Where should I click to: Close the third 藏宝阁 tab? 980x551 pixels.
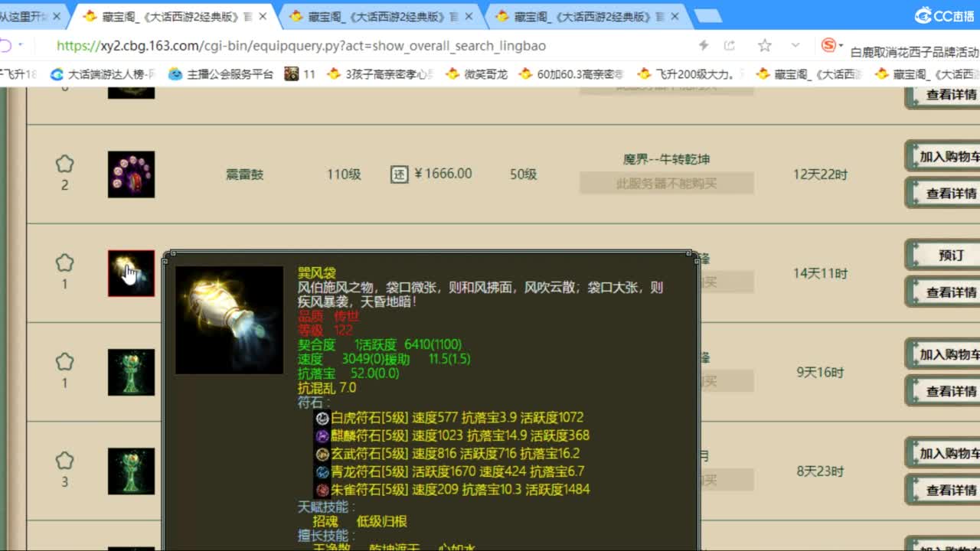coord(676,16)
